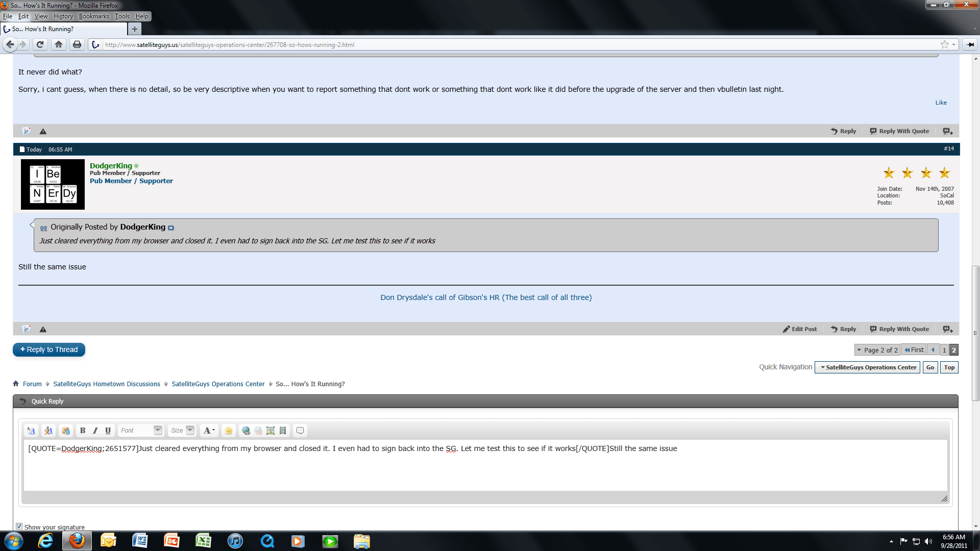The image size is (980, 551).
Task: Open the Quick Navigation forum dropdown
Action: click(868, 367)
